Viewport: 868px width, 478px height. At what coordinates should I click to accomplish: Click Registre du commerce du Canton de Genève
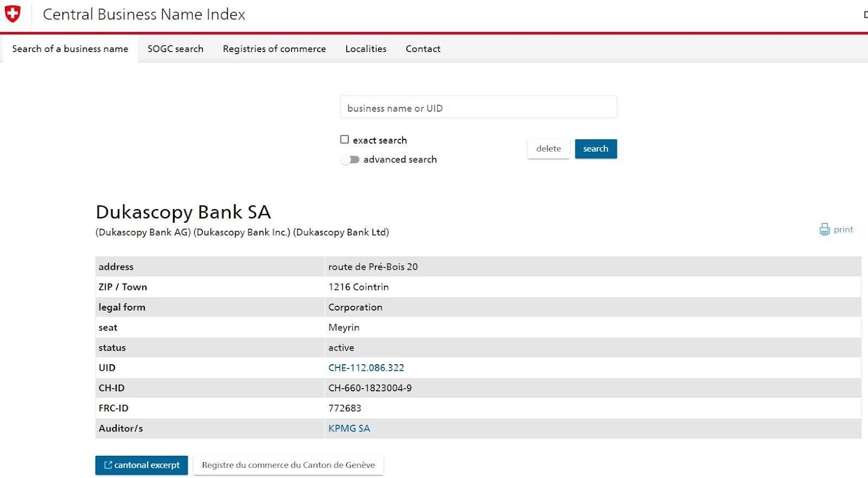click(x=288, y=465)
